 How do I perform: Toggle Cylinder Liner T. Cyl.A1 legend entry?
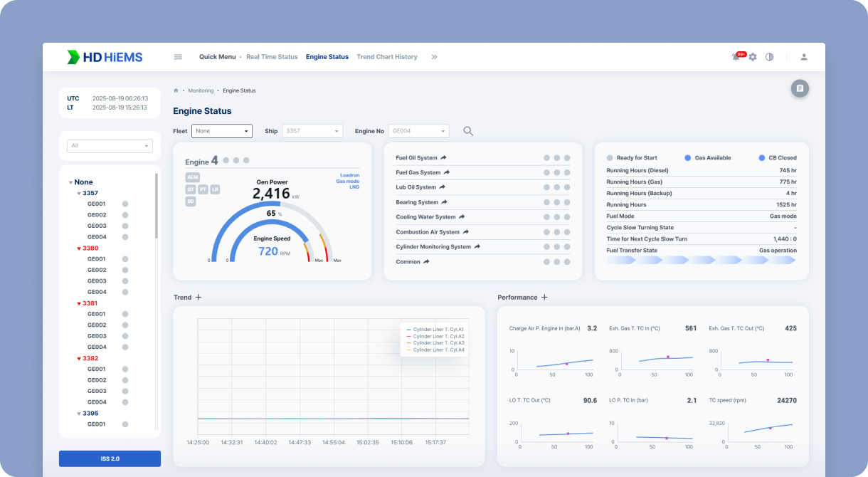tap(434, 330)
